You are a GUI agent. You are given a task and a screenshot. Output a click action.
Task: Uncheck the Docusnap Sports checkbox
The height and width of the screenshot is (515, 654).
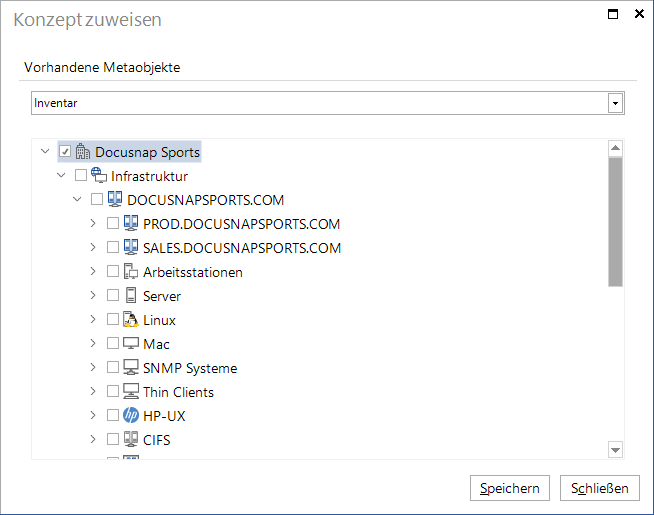click(65, 151)
